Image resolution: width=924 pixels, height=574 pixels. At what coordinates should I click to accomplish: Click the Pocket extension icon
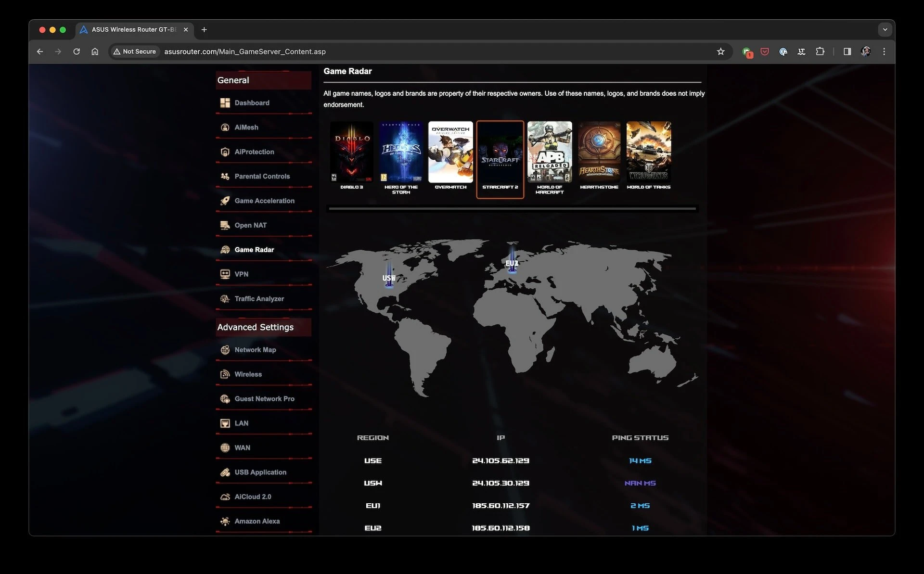point(765,51)
